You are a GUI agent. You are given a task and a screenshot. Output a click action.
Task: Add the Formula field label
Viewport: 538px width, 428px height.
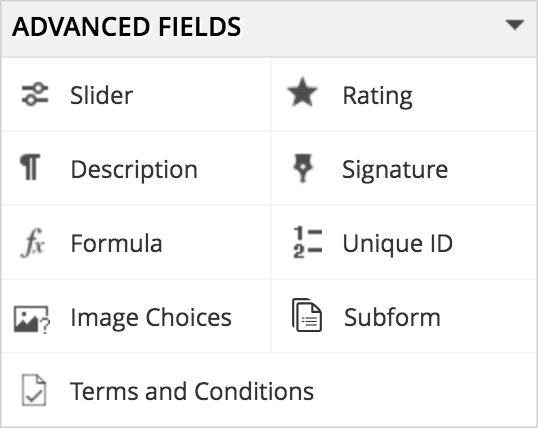point(116,243)
